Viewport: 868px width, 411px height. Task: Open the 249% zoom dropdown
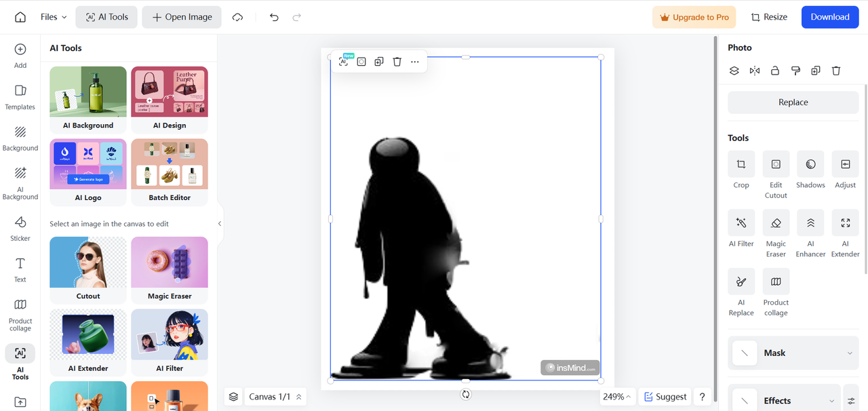[x=617, y=397]
